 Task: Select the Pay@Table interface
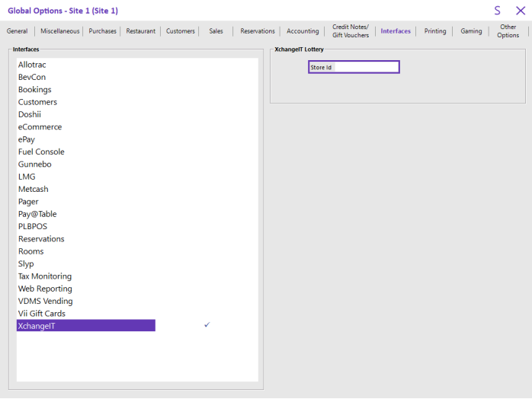click(x=37, y=214)
